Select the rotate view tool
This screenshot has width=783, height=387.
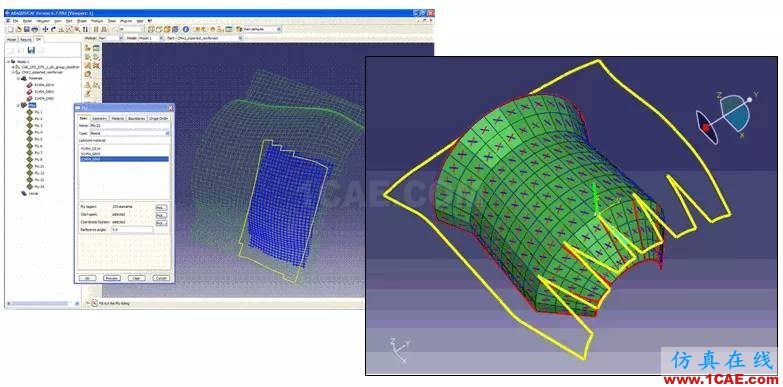pyautogui.click(x=53, y=29)
